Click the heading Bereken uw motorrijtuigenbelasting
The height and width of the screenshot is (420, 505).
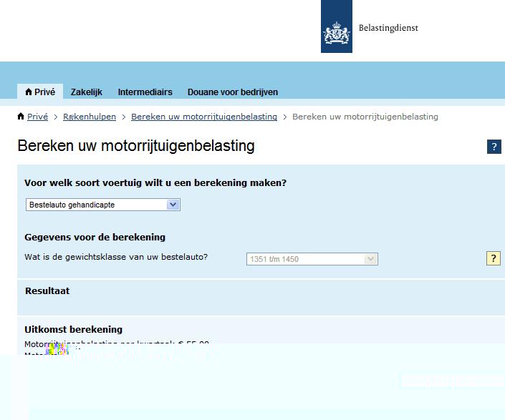click(136, 146)
